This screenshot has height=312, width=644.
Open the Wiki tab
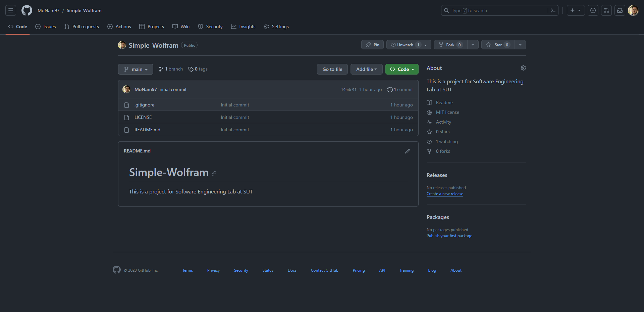(x=181, y=27)
